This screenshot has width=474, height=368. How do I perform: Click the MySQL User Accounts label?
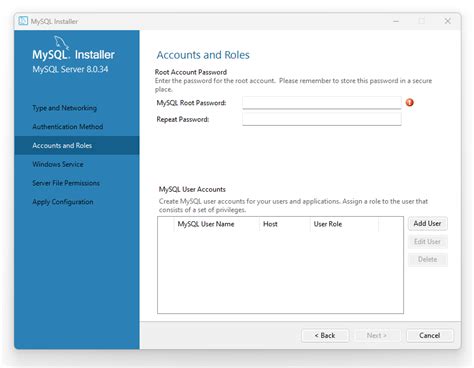[x=192, y=189]
